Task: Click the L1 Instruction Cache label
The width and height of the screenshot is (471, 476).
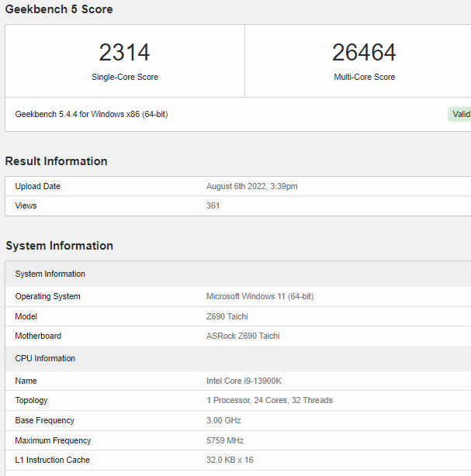Action: tap(53, 460)
